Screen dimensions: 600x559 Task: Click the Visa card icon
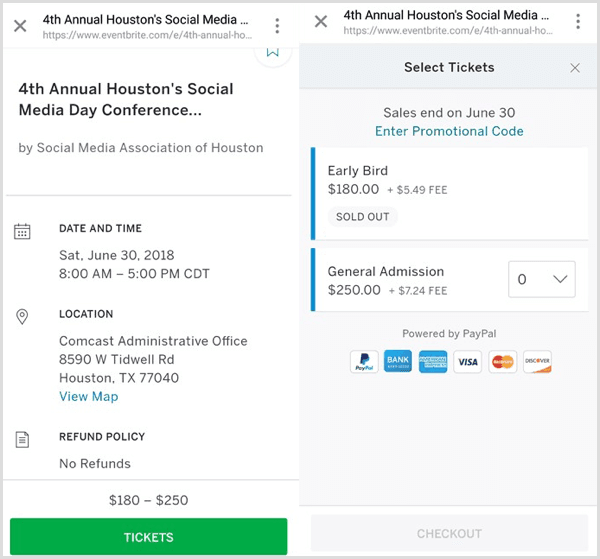(x=468, y=361)
